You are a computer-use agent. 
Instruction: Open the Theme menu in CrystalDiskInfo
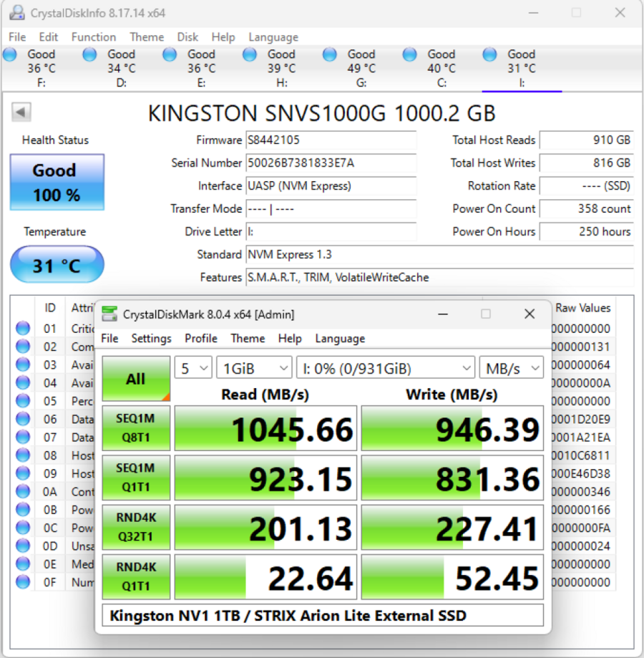(x=147, y=37)
